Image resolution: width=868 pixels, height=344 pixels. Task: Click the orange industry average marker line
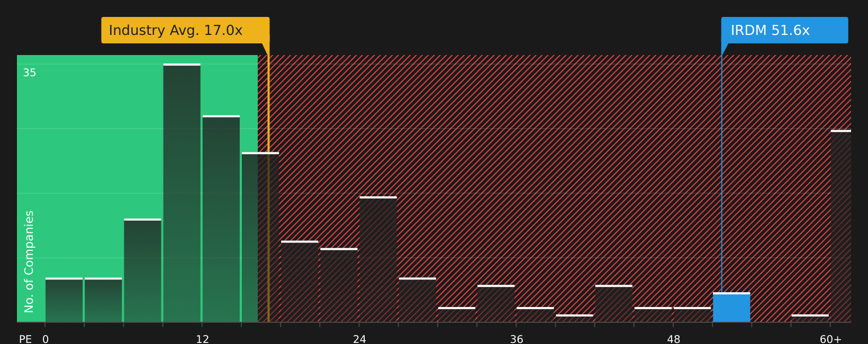point(268,182)
